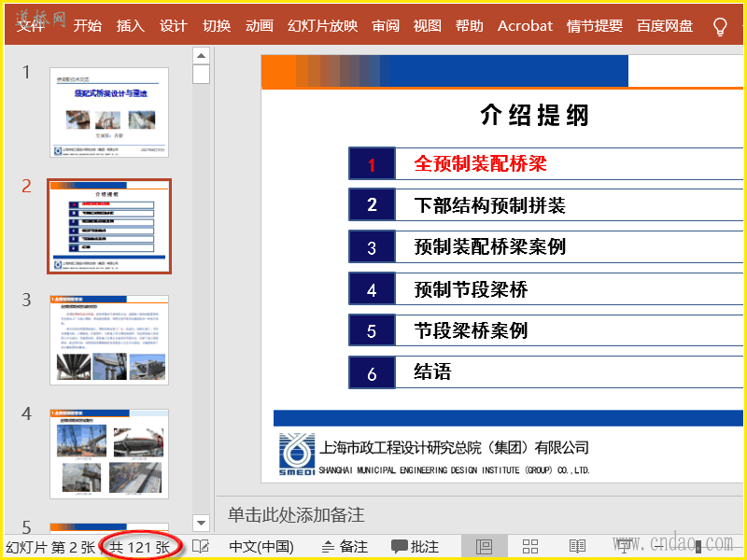Switch to Normal view in status bar
The height and width of the screenshot is (560, 747).
pyautogui.click(x=484, y=547)
